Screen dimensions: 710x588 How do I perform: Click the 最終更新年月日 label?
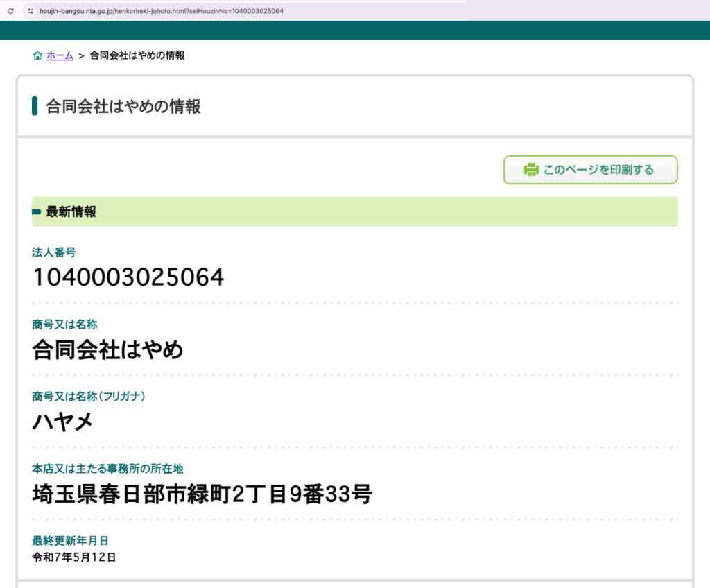70,540
